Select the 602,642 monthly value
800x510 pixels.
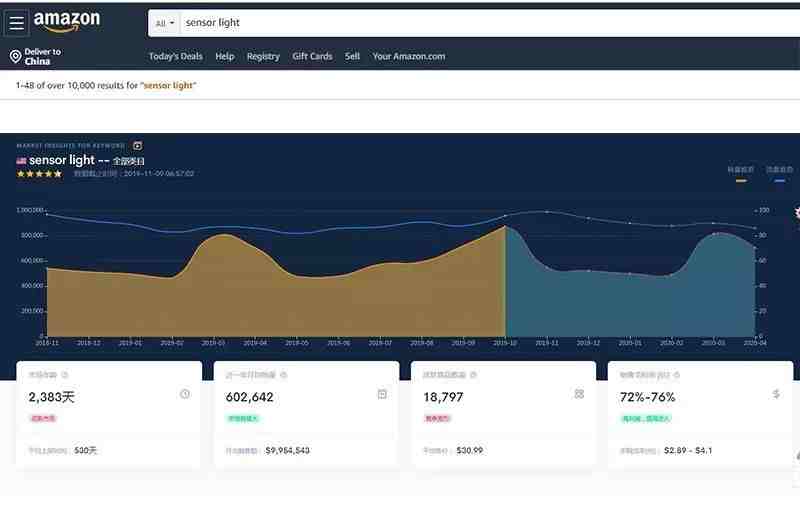(x=249, y=397)
